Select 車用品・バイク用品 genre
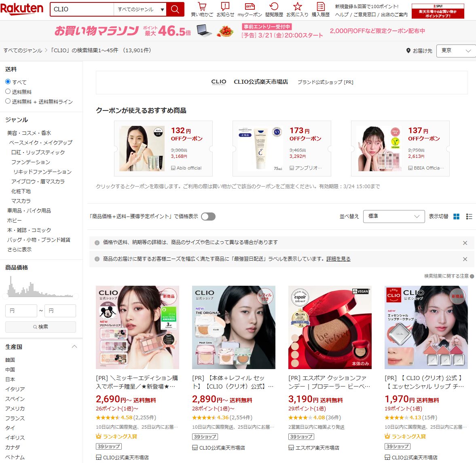Viewport: 476px width, 463px height. 29,210
